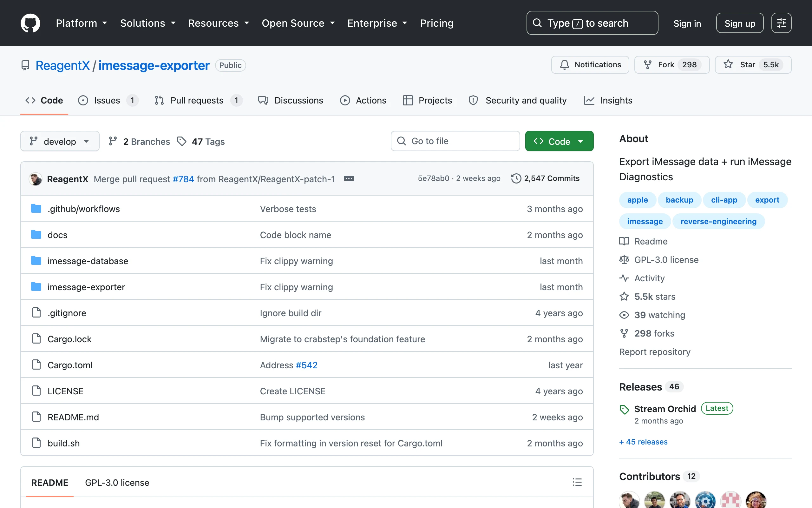Open the develop branch selector dropdown

pyautogui.click(x=60, y=141)
